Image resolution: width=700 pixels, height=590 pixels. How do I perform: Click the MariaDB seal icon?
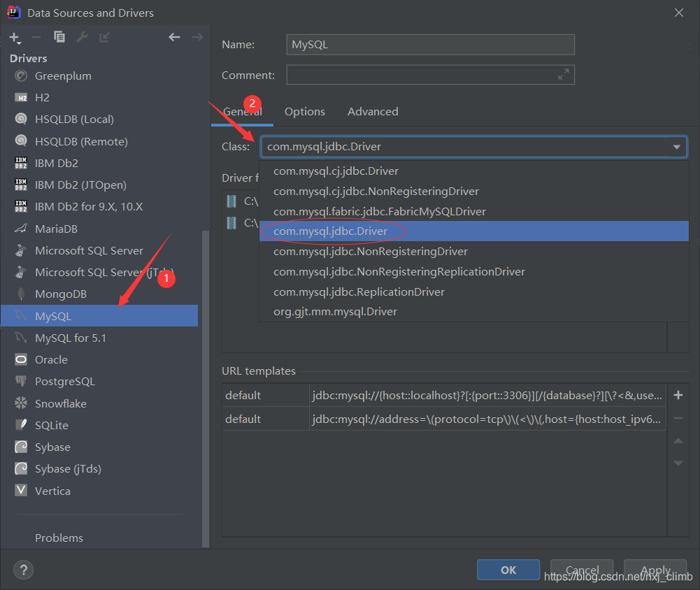(x=21, y=229)
